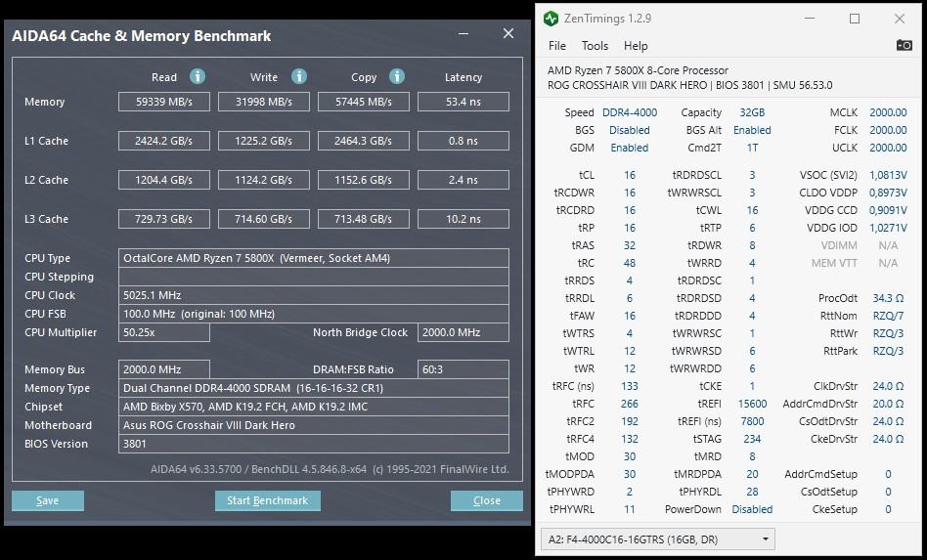Click the UCLK value 2000.00
The width and height of the screenshot is (927, 560).
(888, 148)
